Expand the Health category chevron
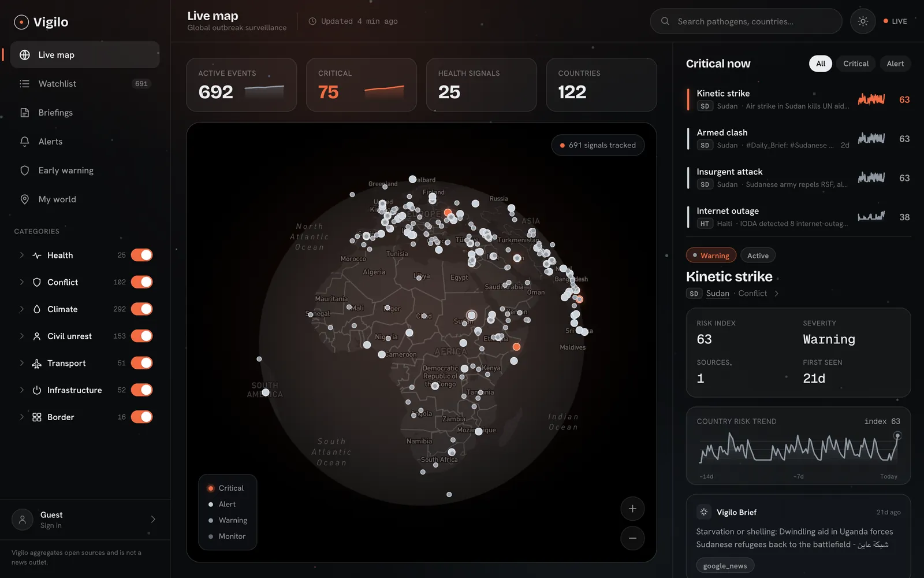Image resolution: width=924 pixels, height=578 pixels. (22, 255)
